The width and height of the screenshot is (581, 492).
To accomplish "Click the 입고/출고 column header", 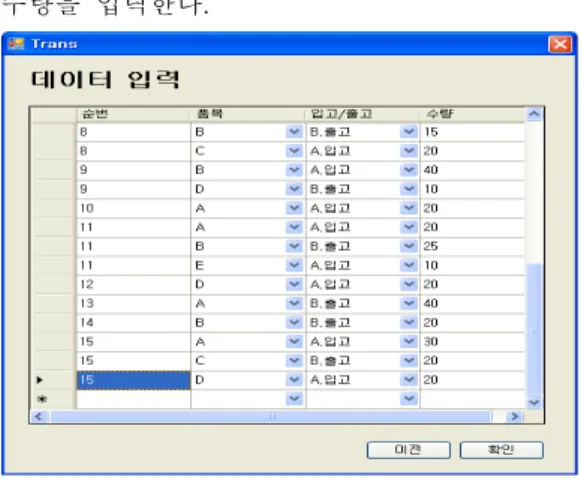I will point(362,114).
